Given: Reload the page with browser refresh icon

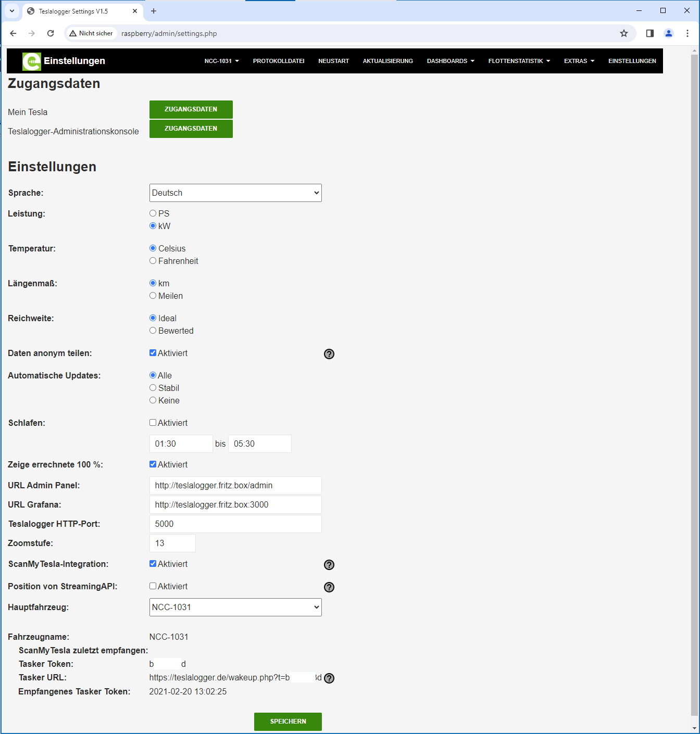Looking at the screenshot, I should 51,33.
